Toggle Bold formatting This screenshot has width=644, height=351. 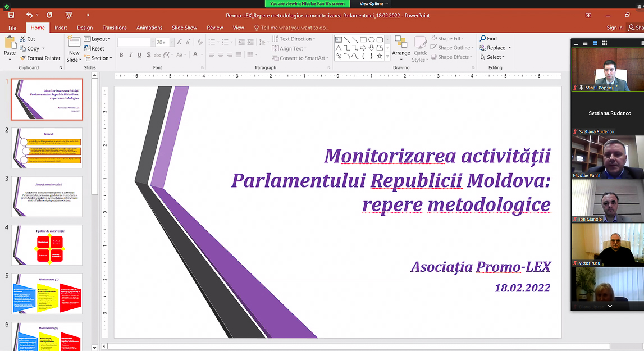click(121, 55)
